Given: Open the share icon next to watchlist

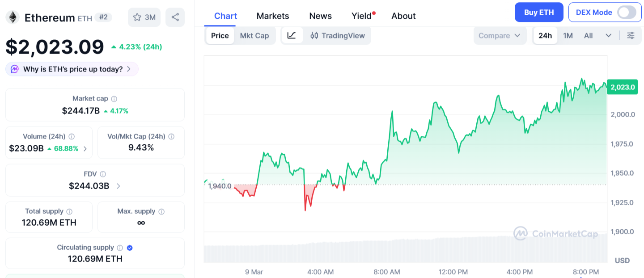Looking at the screenshot, I should (x=175, y=17).
